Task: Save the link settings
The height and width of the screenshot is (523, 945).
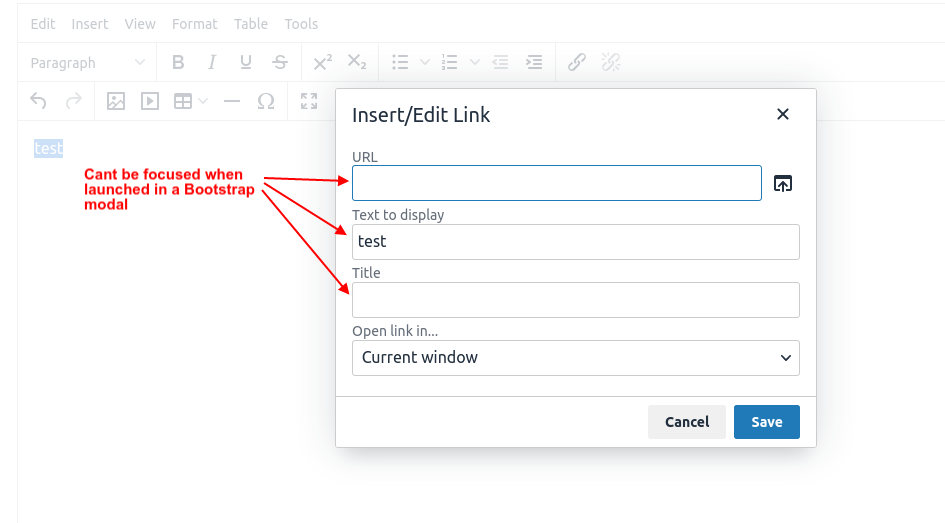Action: click(x=767, y=422)
